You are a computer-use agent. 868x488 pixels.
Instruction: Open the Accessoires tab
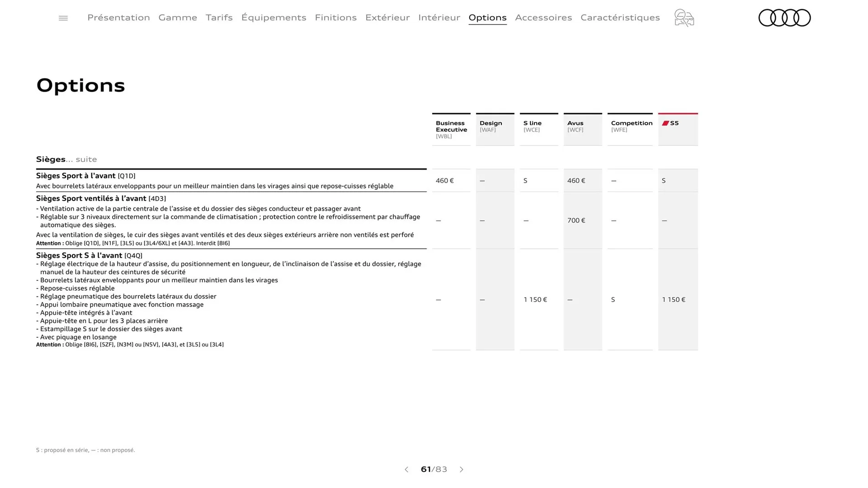[x=543, y=18]
